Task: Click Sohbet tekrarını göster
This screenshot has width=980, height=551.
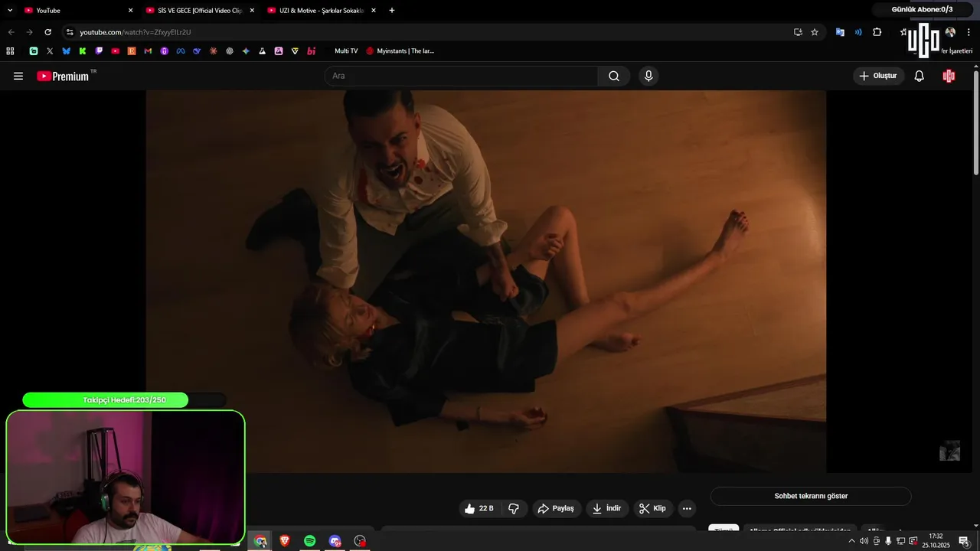Action: [x=811, y=496]
